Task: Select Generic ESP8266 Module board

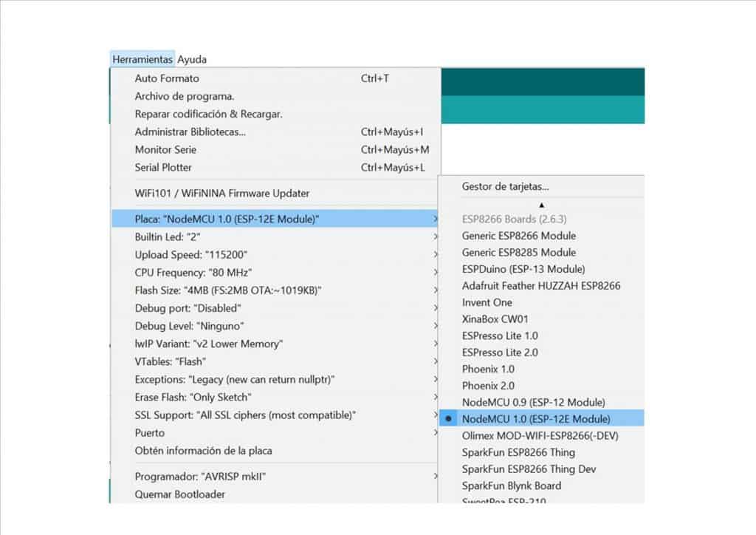Action: [x=518, y=236]
